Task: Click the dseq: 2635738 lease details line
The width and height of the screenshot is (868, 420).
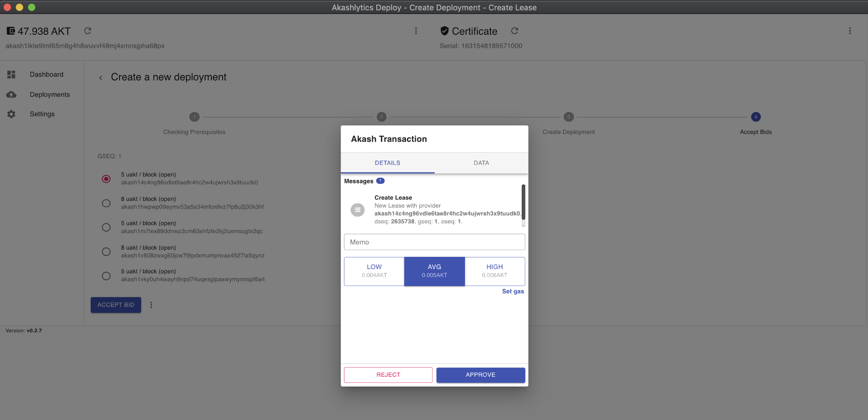Action: 418,222
